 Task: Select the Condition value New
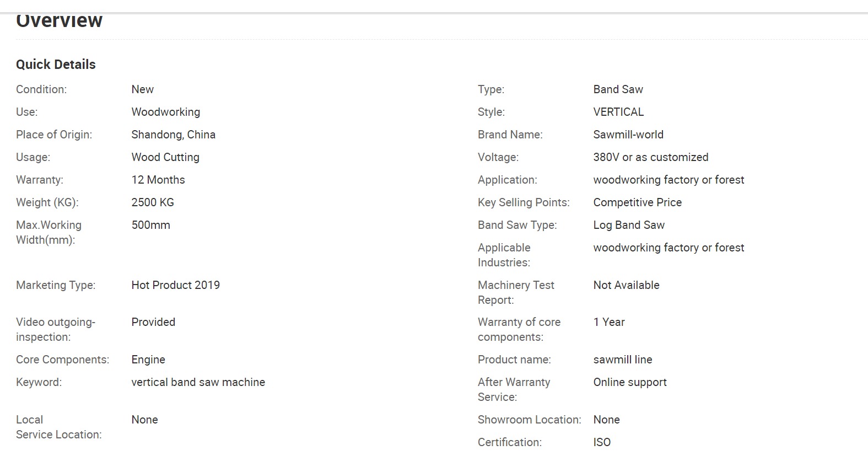[x=142, y=89]
